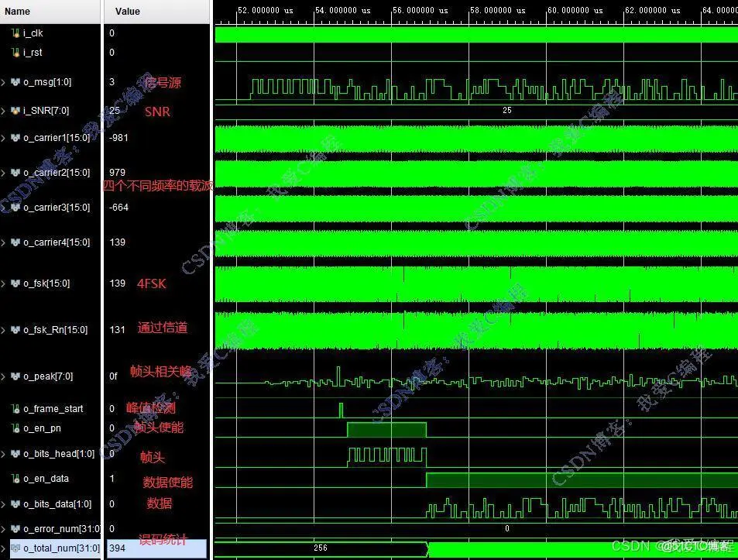
Task: Select the o_fsk[15:0] signal name
Action: coord(46,283)
